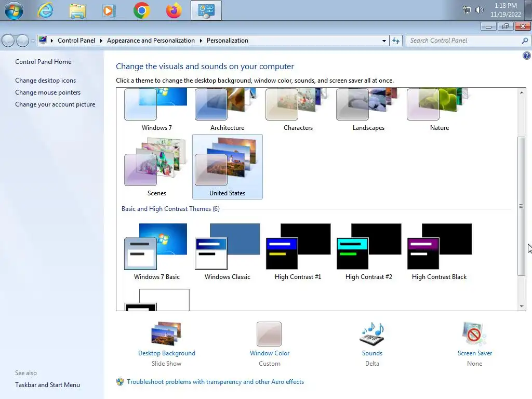Expand the arrow before Control Panel breadcrumb

(x=51, y=41)
